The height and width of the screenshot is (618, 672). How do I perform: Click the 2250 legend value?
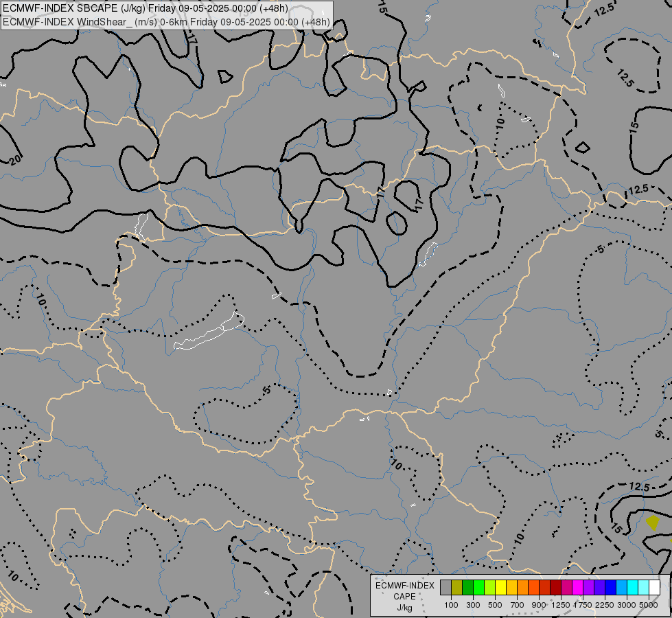605,605
